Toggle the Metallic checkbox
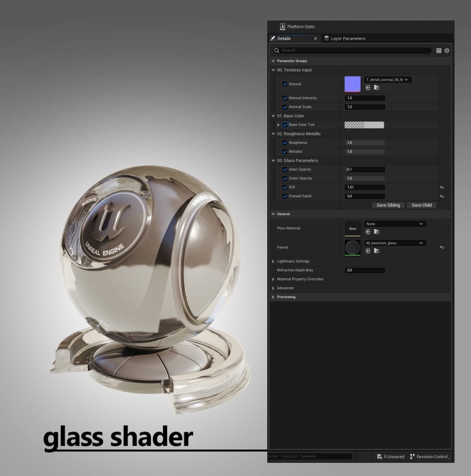The width and height of the screenshot is (471, 476). (285, 152)
